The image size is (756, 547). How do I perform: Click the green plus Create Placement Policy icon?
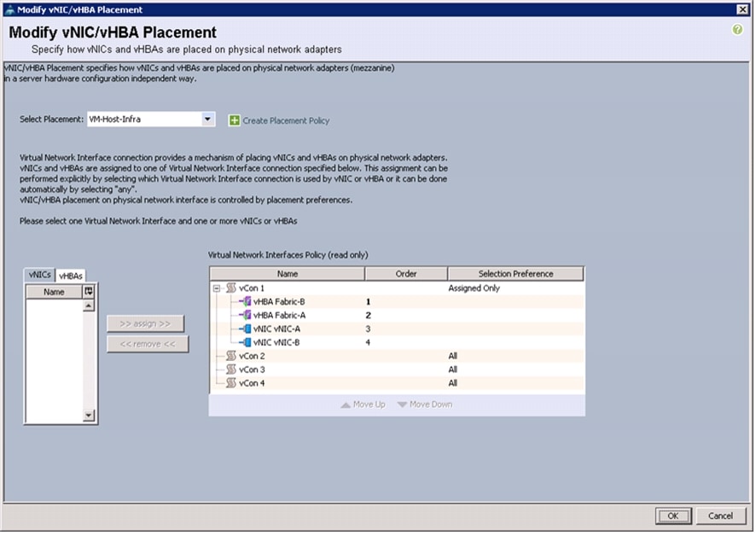pyautogui.click(x=234, y=120)
